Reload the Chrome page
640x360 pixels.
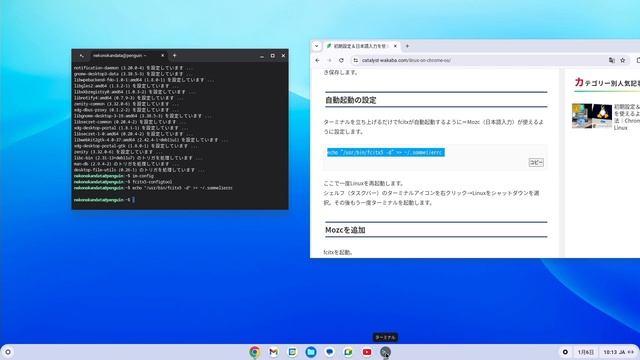[341, 60]
